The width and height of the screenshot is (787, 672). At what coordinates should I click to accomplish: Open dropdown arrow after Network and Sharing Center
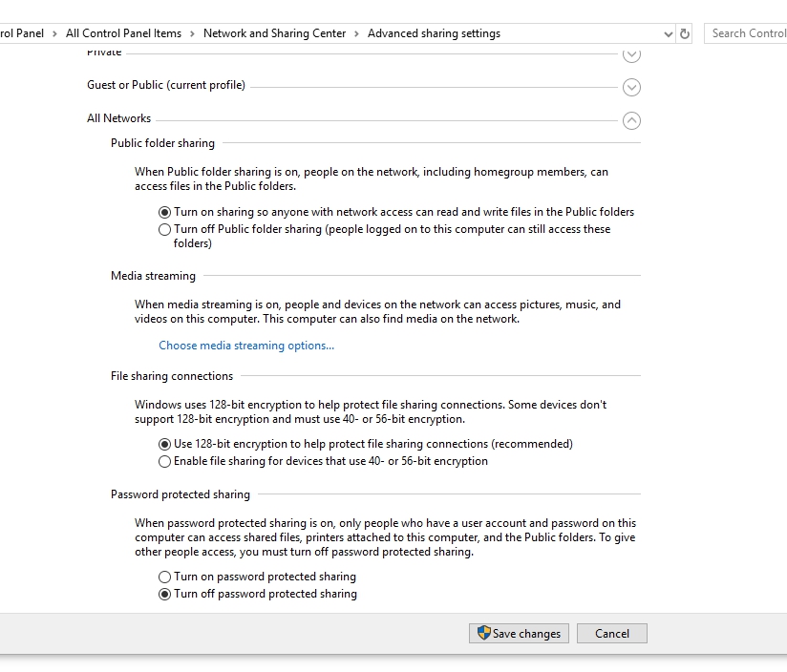357,34
